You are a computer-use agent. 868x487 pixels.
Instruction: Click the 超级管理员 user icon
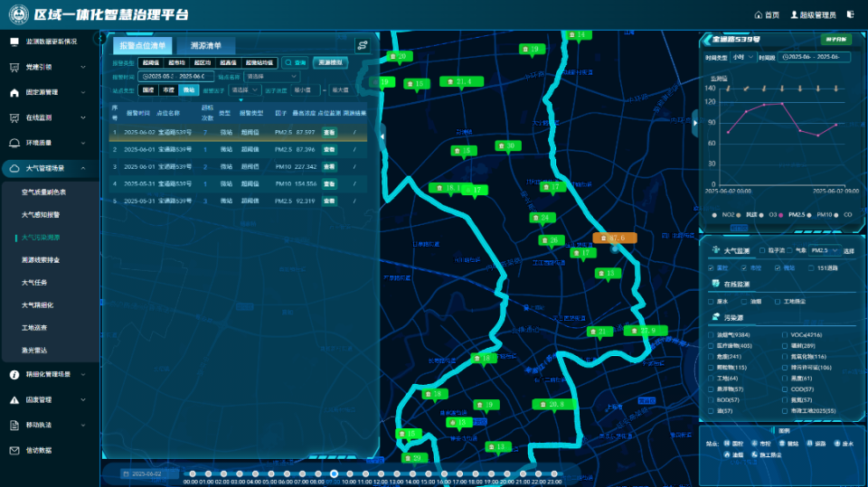click(x=794, y=15)
